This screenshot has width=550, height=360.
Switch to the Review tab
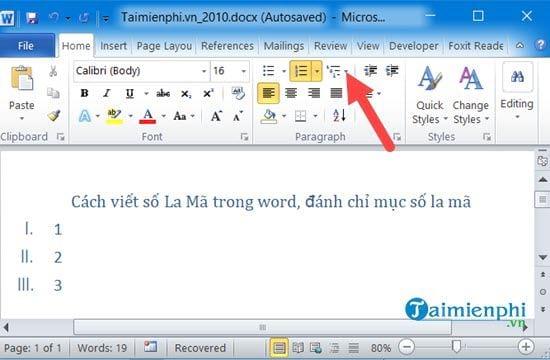pos(330,46)
